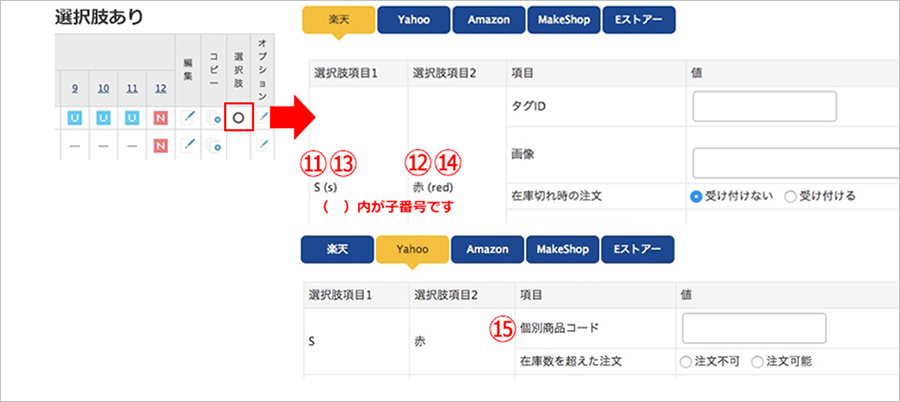Select the 受け付ける radio button
Image resolution: width=900 pixels, height=402 pixels.
[790, 196]
